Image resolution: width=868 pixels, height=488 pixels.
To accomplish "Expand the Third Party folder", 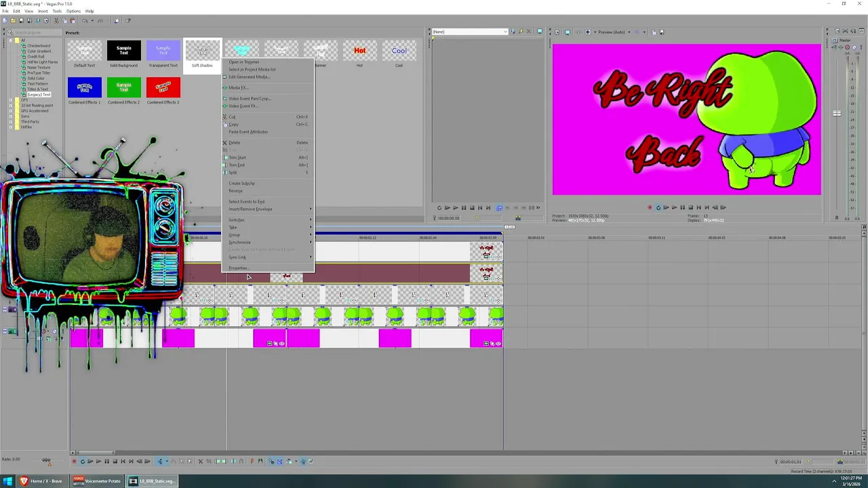I will pyautogui.click(x=10, y=122).
